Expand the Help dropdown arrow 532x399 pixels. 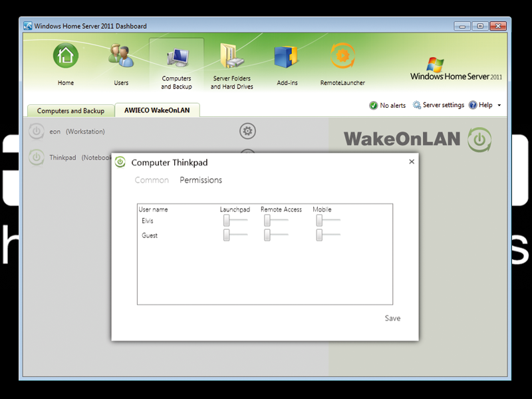click(x=499, y=106)
